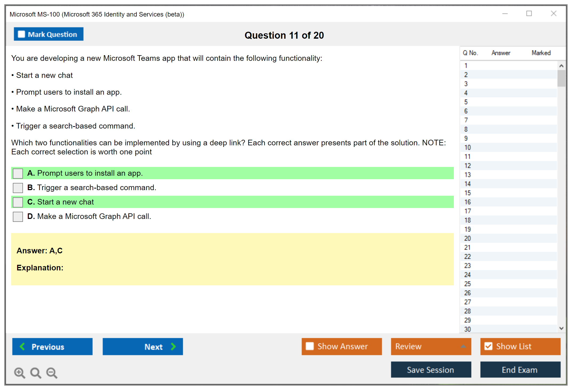Click the green left arrow on Previous
Image resolution: width=574 pixels, height=392 pixels.
point(22,347)
